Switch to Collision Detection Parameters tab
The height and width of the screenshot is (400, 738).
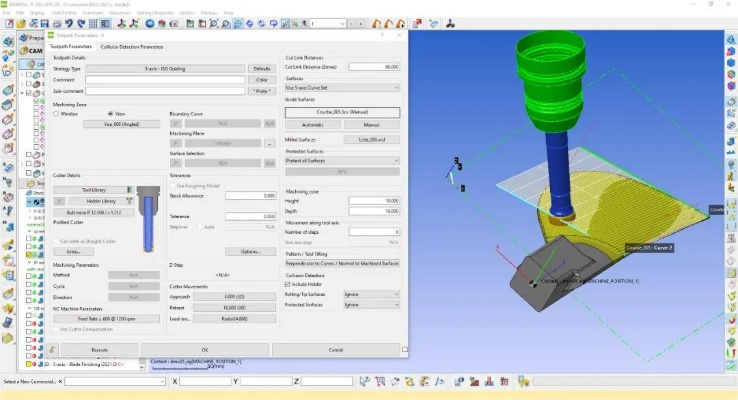[132, 46]
